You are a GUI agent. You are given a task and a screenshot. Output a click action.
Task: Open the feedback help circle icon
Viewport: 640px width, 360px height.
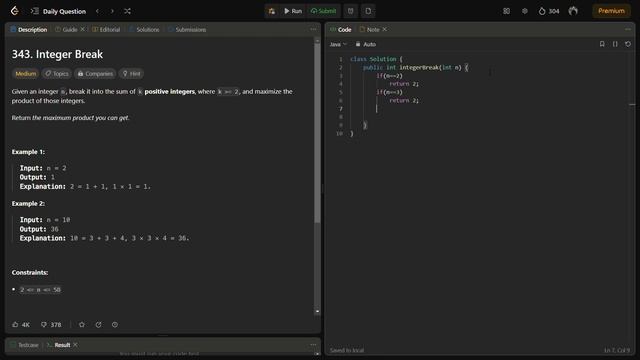115,324
